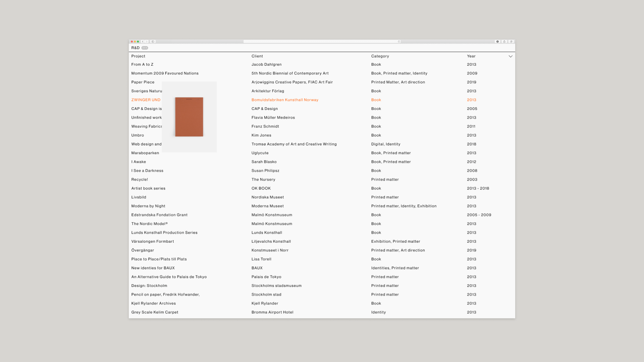Screen dimensions: 644x362
Task: Open Vårsalongen Formbart project
Action: click(x=153, y=241)
